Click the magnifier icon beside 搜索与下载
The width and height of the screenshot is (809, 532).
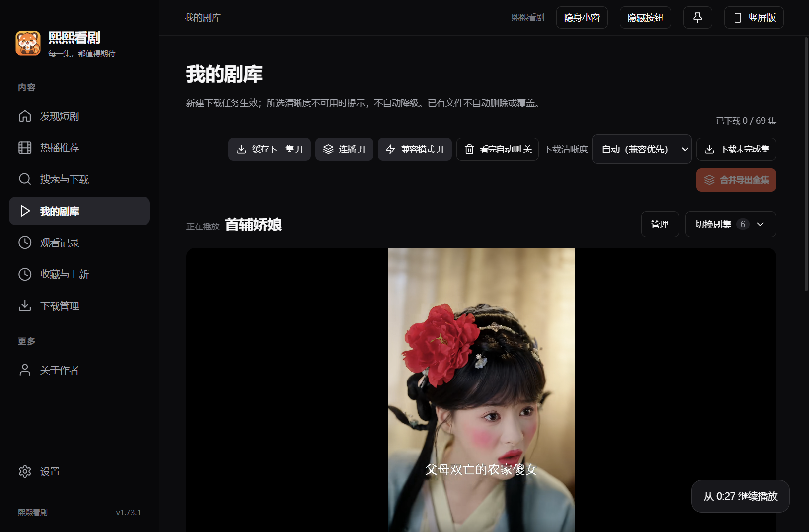(25, 179)
